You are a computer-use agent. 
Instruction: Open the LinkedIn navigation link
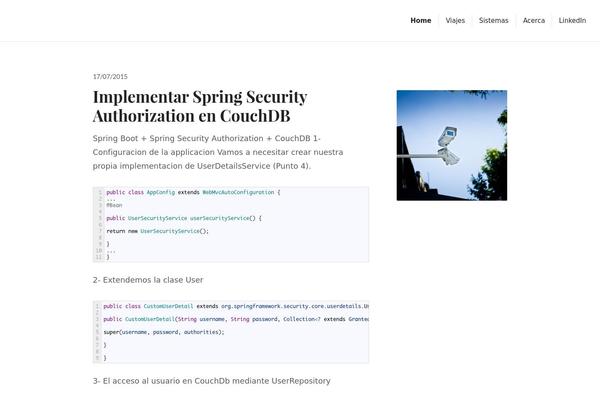coord(572,21)
